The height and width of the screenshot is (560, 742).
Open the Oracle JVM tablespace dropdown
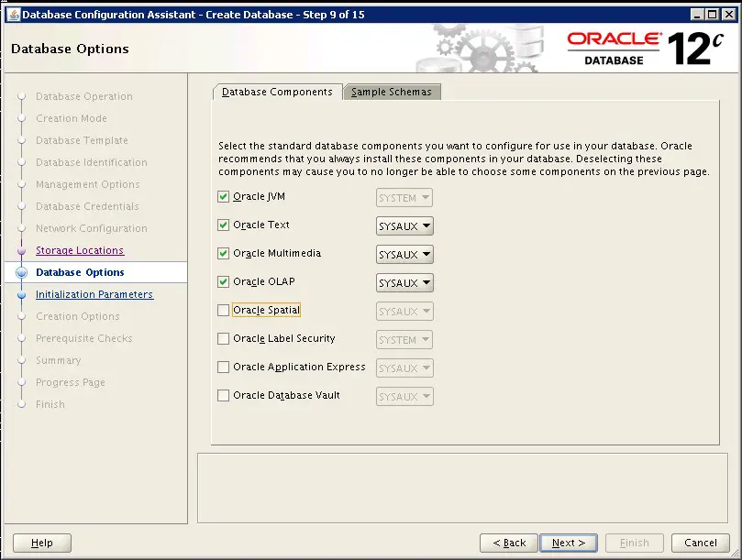404,198
